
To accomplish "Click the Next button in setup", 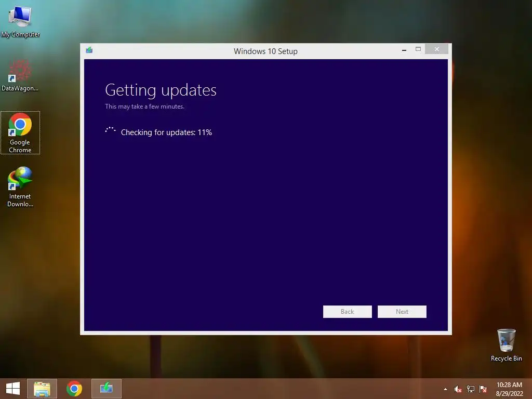I will pyautogui.click(x=402, y=312).
